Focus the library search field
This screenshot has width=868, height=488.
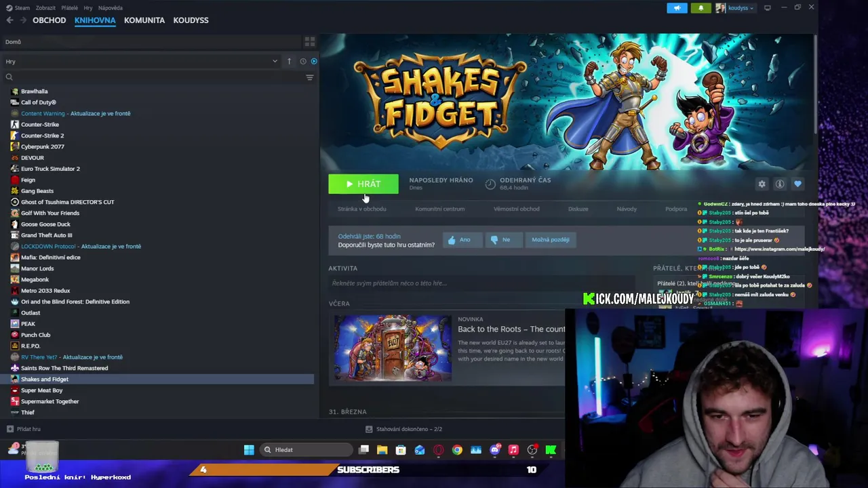coord(153,77)
